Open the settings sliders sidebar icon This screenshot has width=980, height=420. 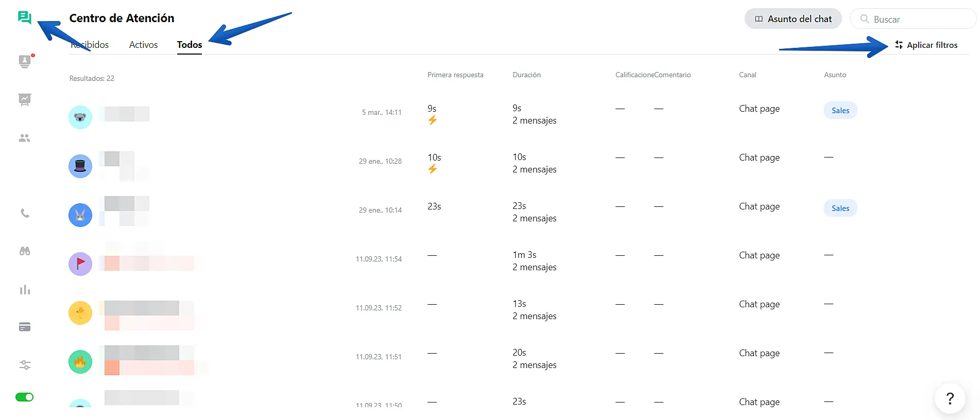[x=25, y=365]
